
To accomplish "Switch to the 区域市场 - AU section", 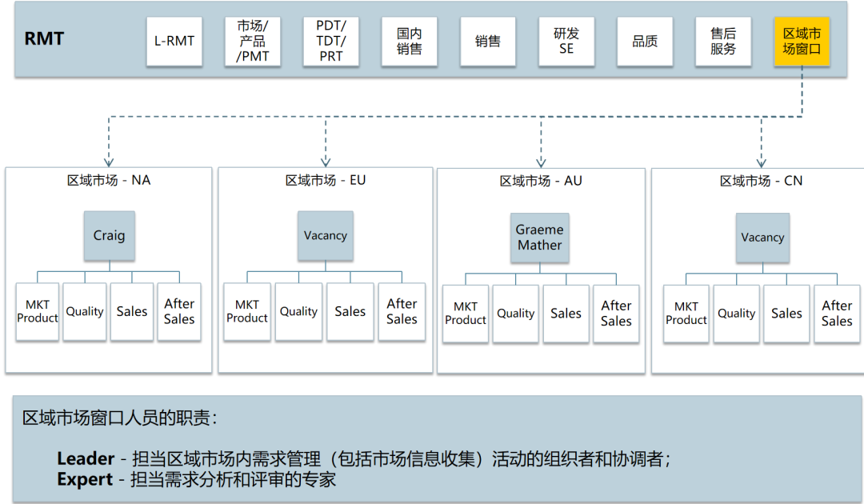I will point(540,180).
